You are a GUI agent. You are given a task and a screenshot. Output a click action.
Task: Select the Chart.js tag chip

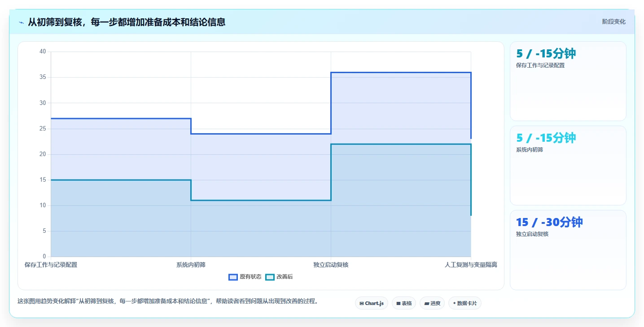(372, 303)
